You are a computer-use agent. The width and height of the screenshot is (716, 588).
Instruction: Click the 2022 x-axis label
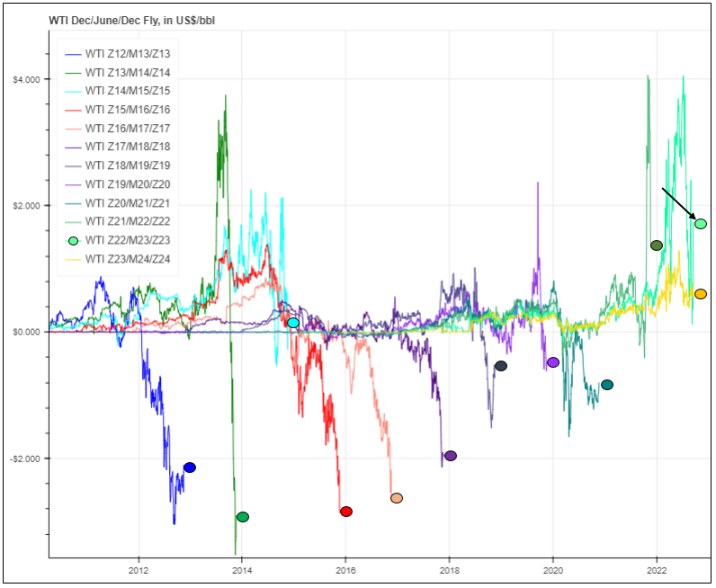tap(657, 570)
